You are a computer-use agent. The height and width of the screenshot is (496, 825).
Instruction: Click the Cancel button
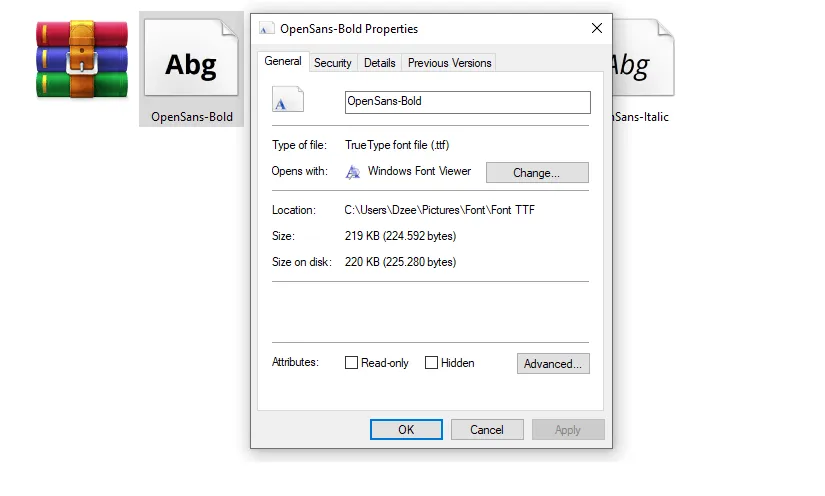pos(487,430)
